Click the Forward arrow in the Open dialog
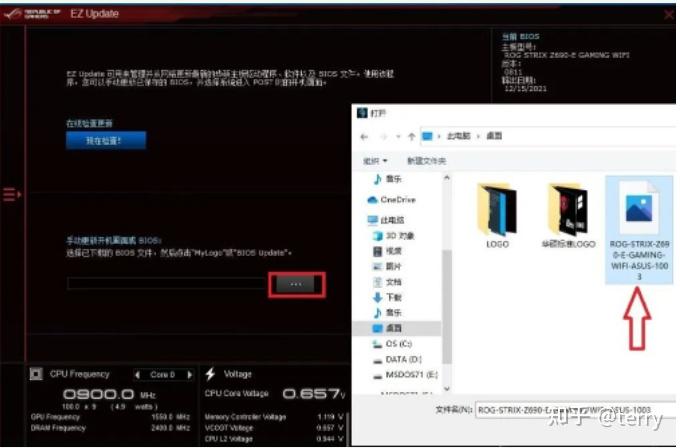This screenshot has width=680, height=448. [x=383, y=137]
